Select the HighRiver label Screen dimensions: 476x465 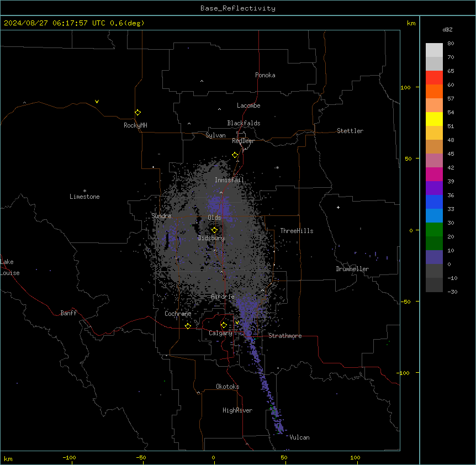tap(237, 410)
